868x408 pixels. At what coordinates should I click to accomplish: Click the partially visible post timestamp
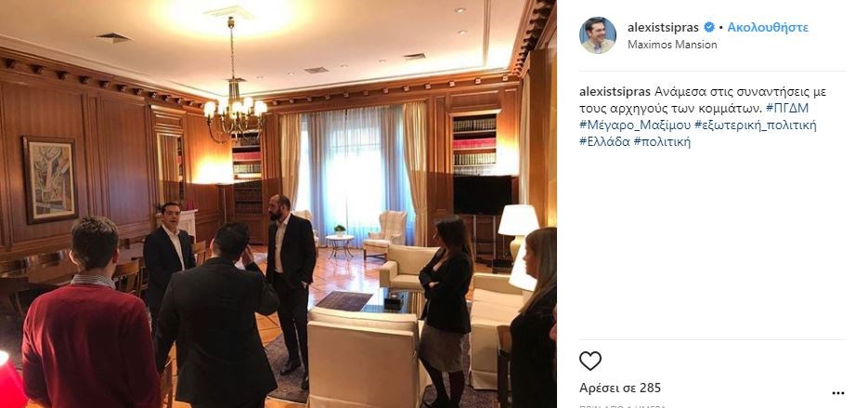[x=622, y=406]
